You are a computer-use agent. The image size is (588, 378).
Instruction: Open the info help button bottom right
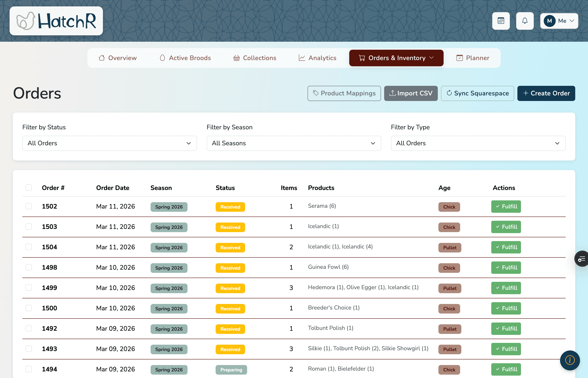click(x=570, y=360)
